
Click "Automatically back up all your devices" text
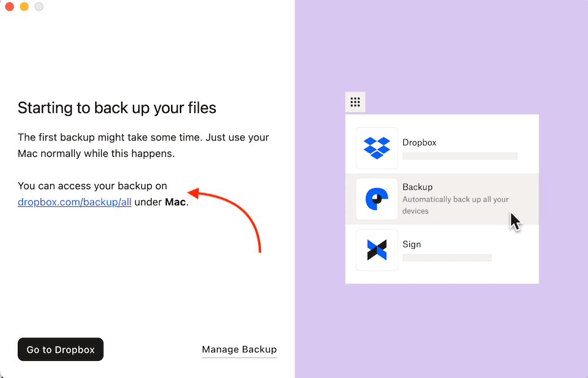(455, 205)
